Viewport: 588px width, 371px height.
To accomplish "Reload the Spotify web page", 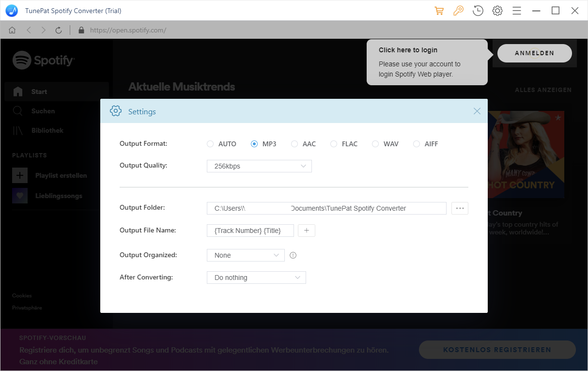I will pyautogui.click(x=59, y=30).
